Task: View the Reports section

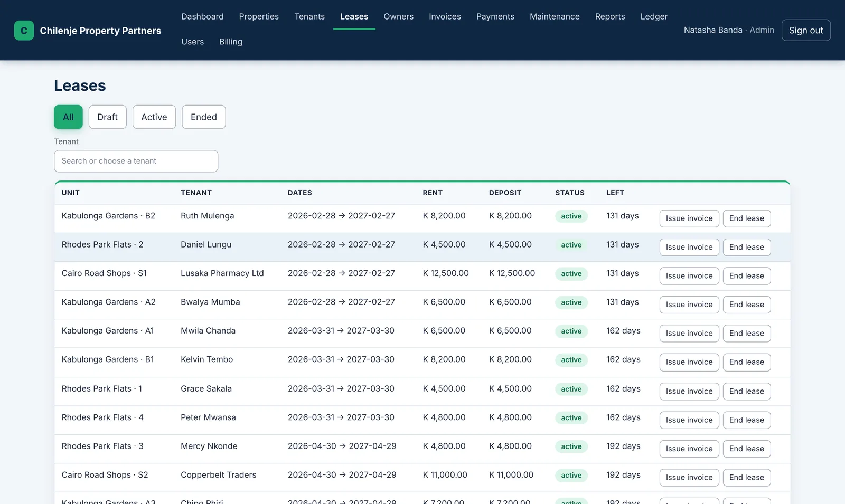Action: pos(610,16)
